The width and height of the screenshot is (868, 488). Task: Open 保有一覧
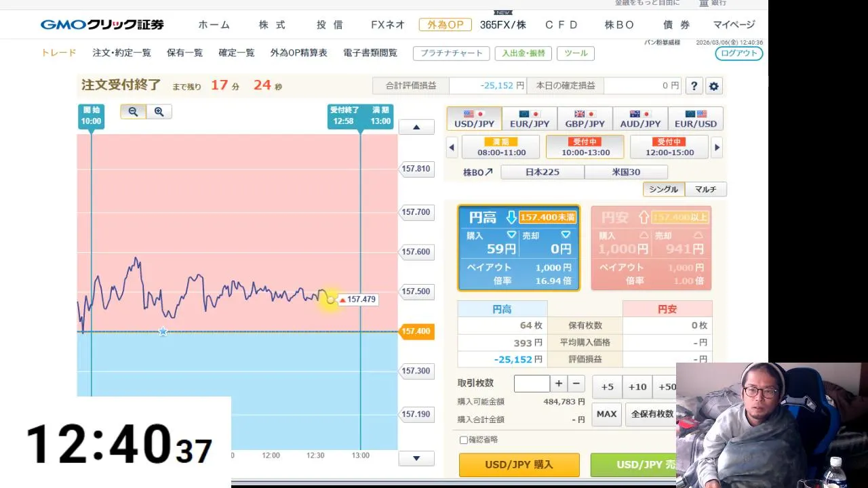(184, 53)
